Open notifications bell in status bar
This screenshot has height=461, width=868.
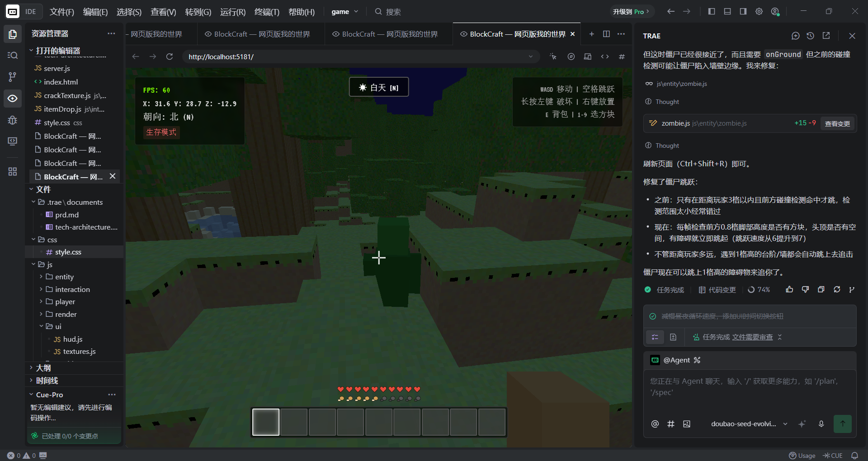855,456
